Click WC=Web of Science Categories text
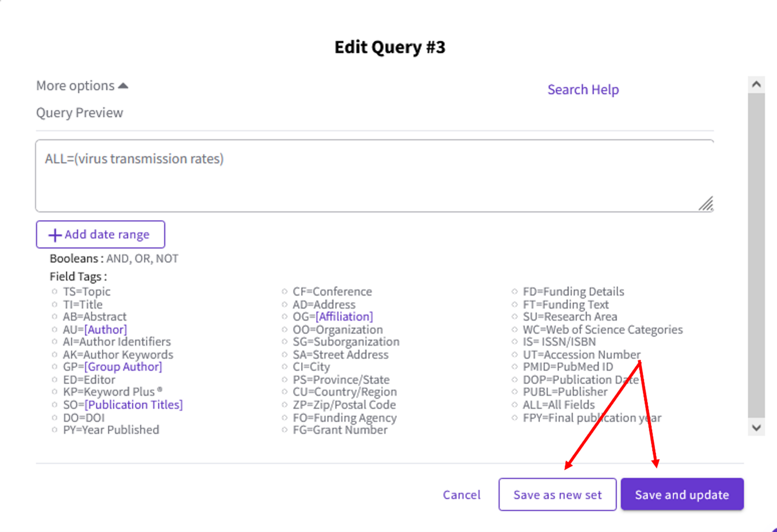This screenshot has width=777, height=532. [x=603, y=329]
